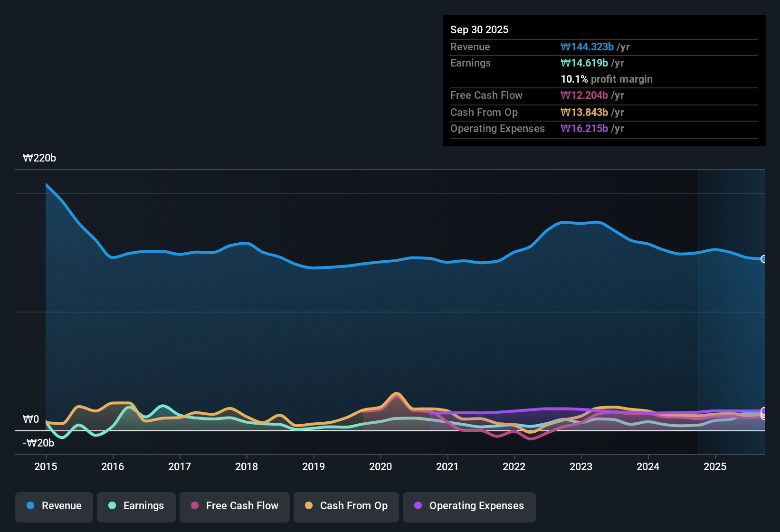Viewport: 780px width, 532px height.
Task: Click the ₩144.323b revenue figure in tooltip
Action: (587, 47)
